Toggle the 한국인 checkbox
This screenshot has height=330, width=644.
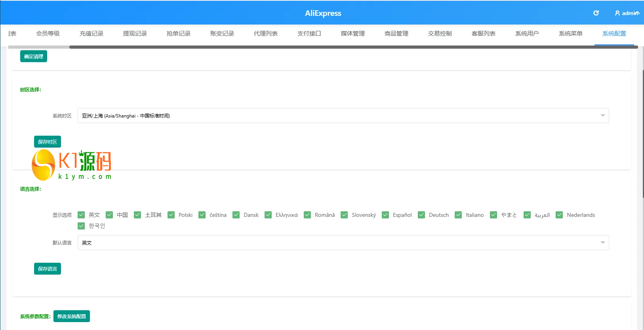tap(81, 226)
